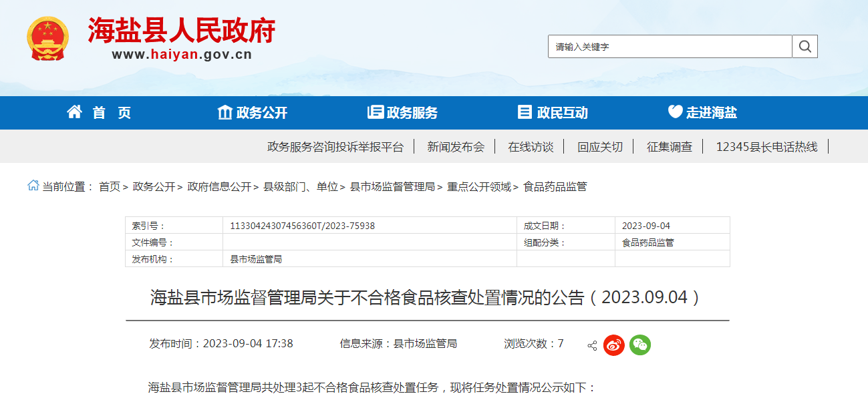Click the 政务服务 news icon
Viewport: 868px width, 396px height.
[x=376, y=112]
